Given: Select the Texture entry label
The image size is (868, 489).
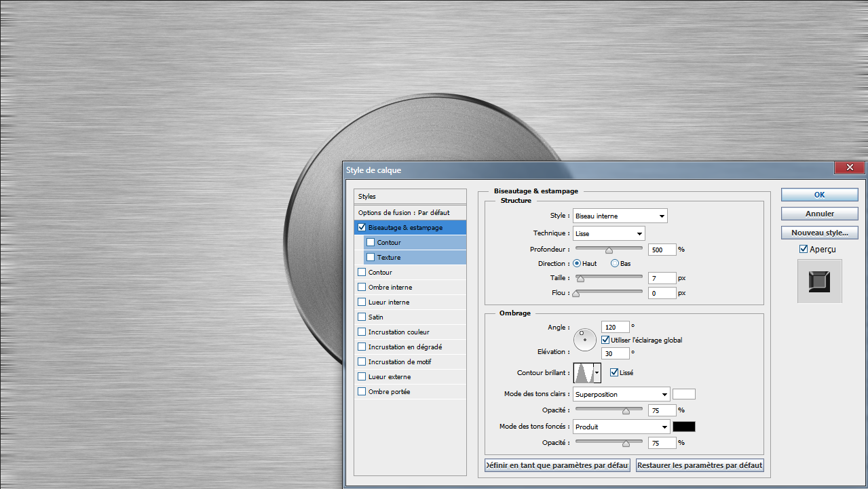Looking at the screenshot, I should (x=389, y=258).
